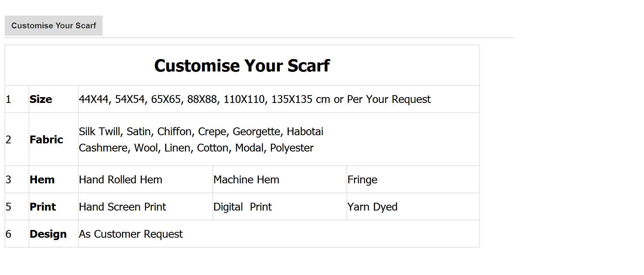Viewport: 644px width, 275px height.
Task: Select the Design row label
Action: click(48, 234)
